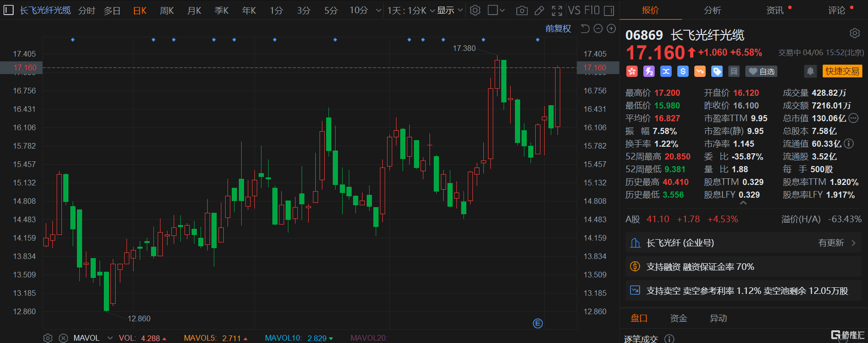The height and width of the screenshot is (343, 868).
Task: Open chart settings gear in toolbar
Action: coord(475,10)
